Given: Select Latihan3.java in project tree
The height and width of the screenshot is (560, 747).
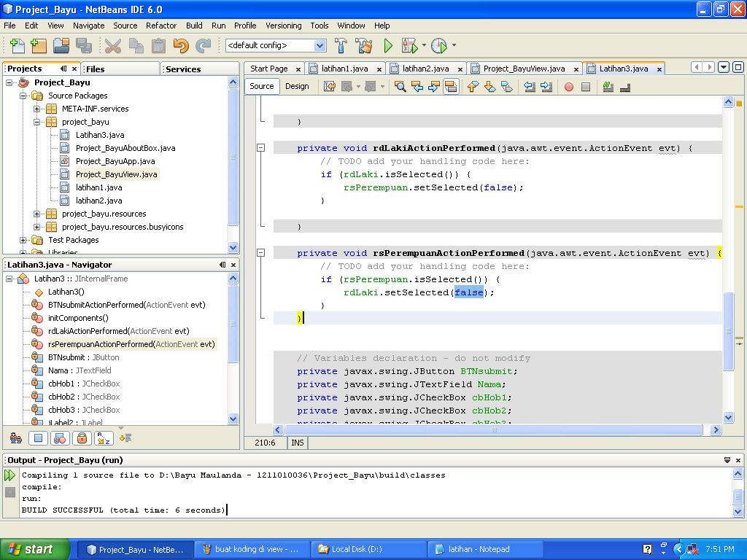Looking at the screenshot, I should [99, 135].
